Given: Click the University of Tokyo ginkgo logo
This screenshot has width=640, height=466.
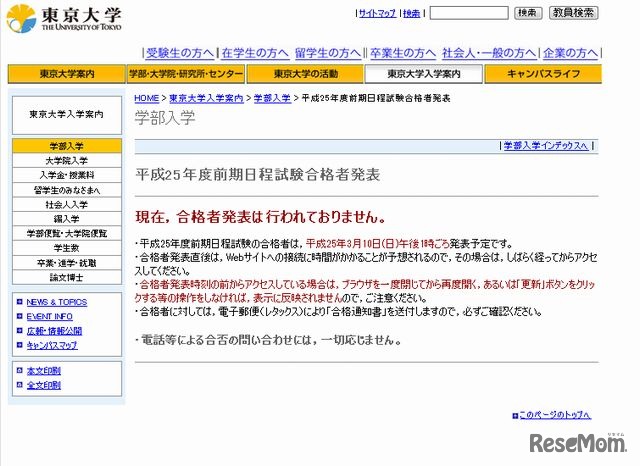Looking at the screenshot, I should pyautogui.click(x=22, y=18).
